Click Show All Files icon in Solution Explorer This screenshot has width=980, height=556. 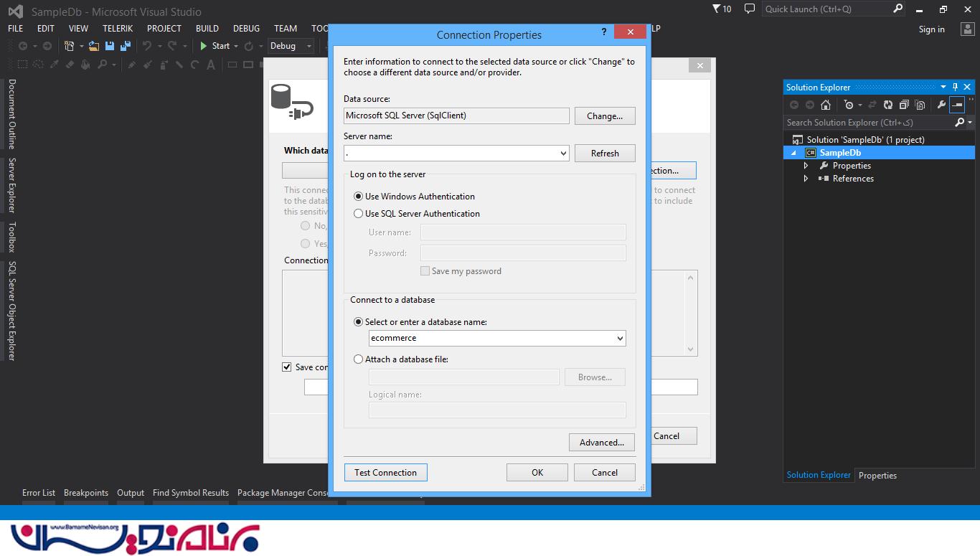pos(919,105)
